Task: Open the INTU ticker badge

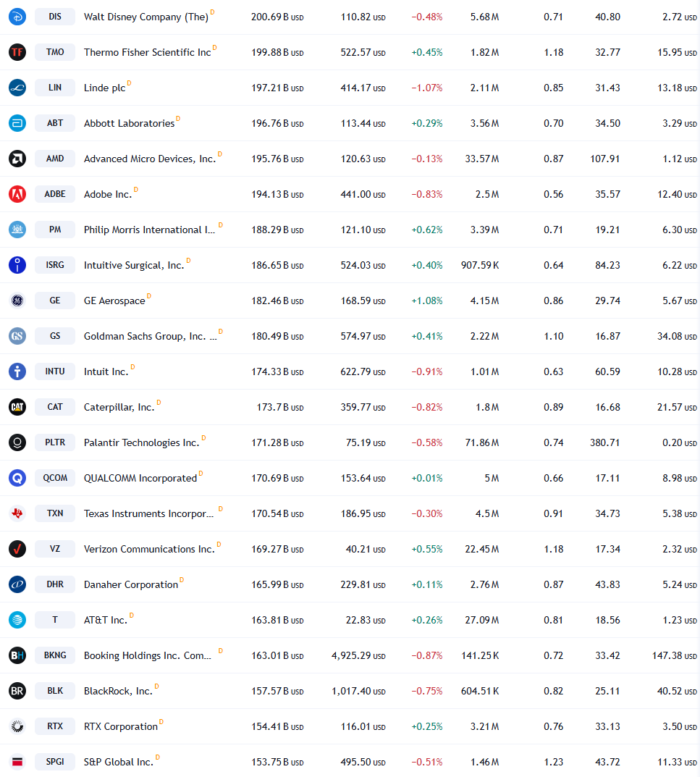Action: pos(55,371)
